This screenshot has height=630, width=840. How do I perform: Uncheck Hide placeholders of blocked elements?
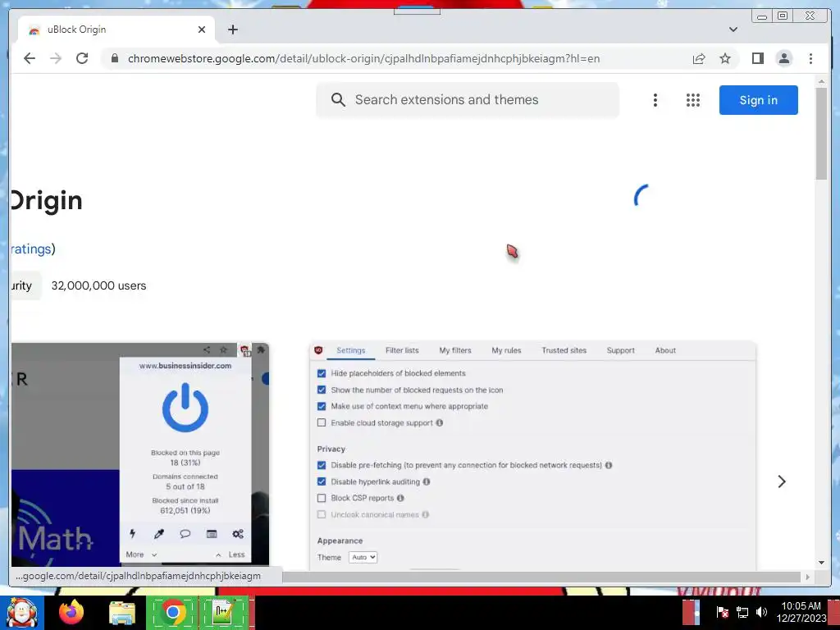(x=322, y=373)
